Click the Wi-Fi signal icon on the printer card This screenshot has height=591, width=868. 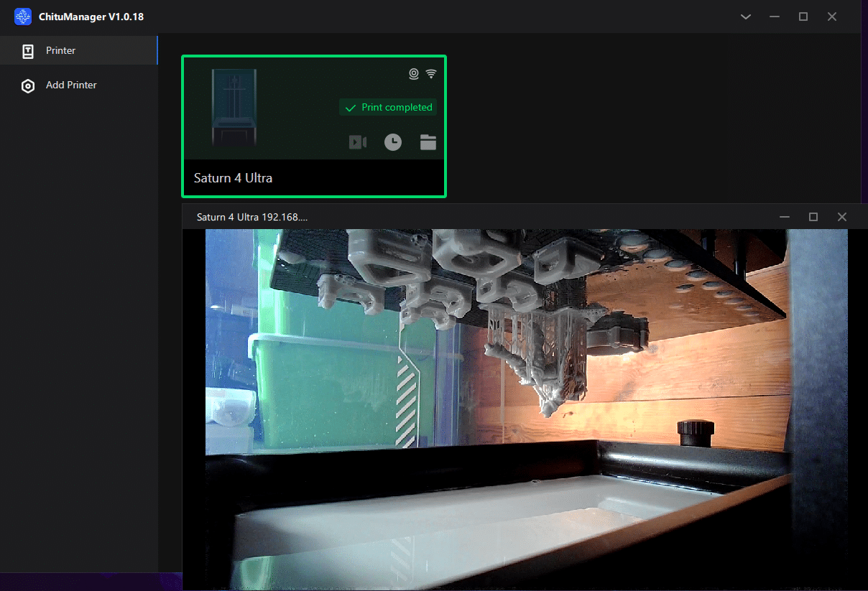coord(431,73)
